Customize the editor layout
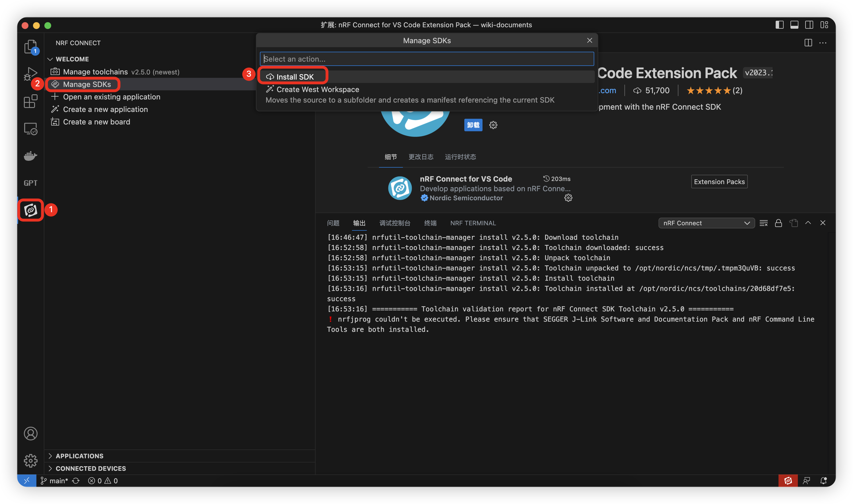This screenshot has height=504, width=853. coord(824,25)
